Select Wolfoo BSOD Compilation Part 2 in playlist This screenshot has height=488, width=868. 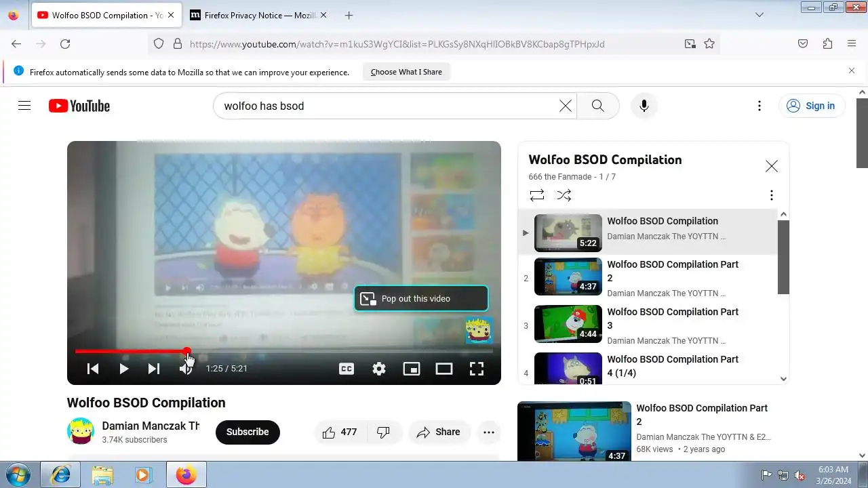pyautogui.click(x=648, y=277)
